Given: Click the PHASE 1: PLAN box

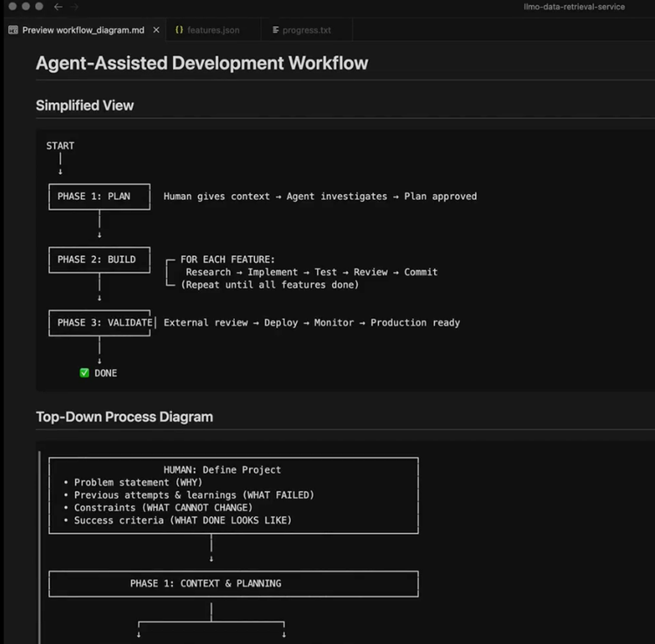Looking at the screenshot, I should coord(100,197).
